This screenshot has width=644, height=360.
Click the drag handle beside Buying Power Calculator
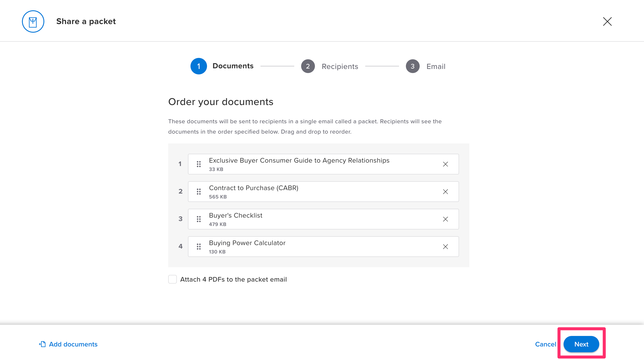point(199,247)
